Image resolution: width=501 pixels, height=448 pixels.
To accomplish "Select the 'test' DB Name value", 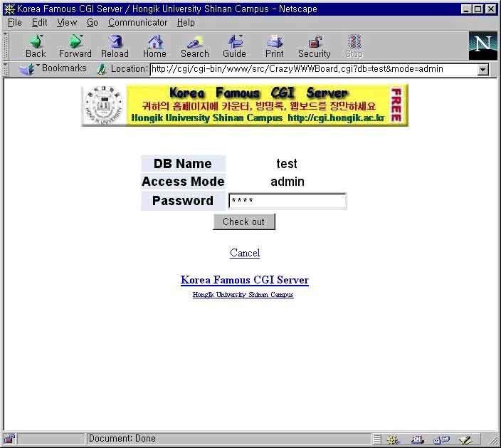I will click(287, 164).
